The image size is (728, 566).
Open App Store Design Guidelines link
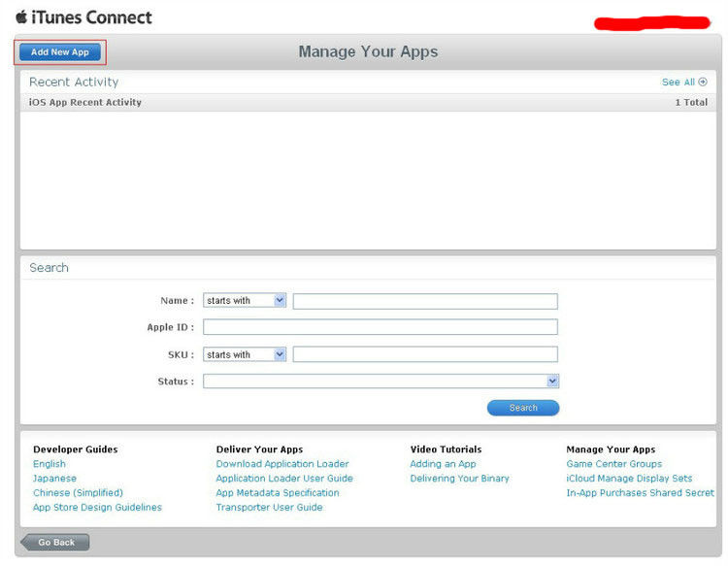97,507
